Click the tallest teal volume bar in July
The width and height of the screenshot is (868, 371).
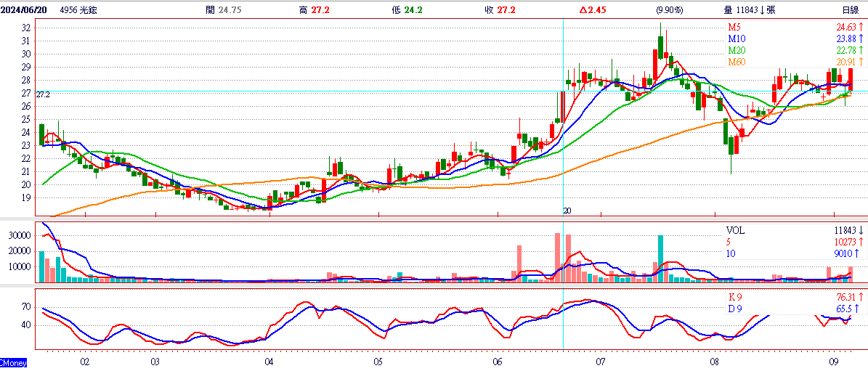coord(660,258)
